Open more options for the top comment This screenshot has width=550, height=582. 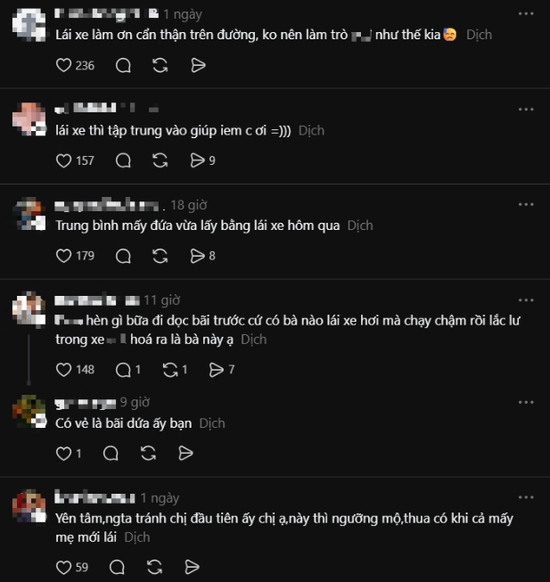click(x=526, y=14)
